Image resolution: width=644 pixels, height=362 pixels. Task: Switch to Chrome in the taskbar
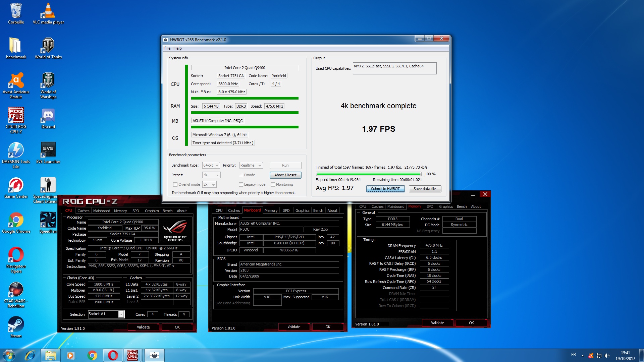[x=92, y=355]
